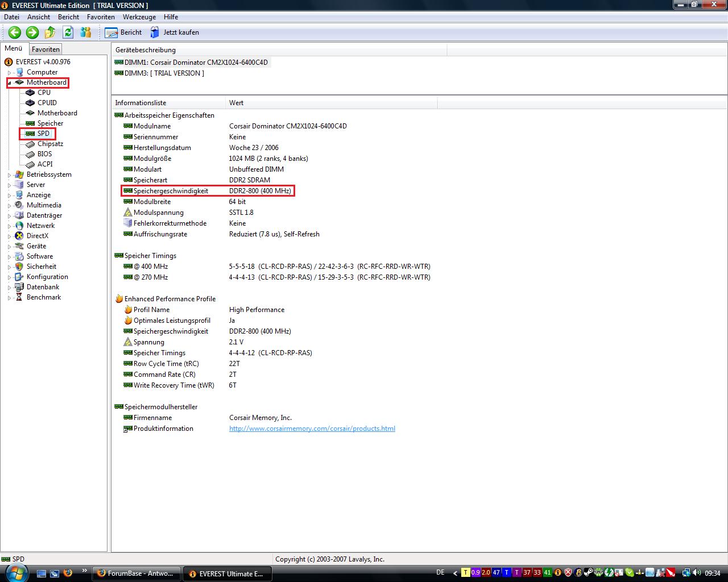Screen dimensions: 728x582
Task: Select BIOS in the tree
Action: [x=44, y=154]
